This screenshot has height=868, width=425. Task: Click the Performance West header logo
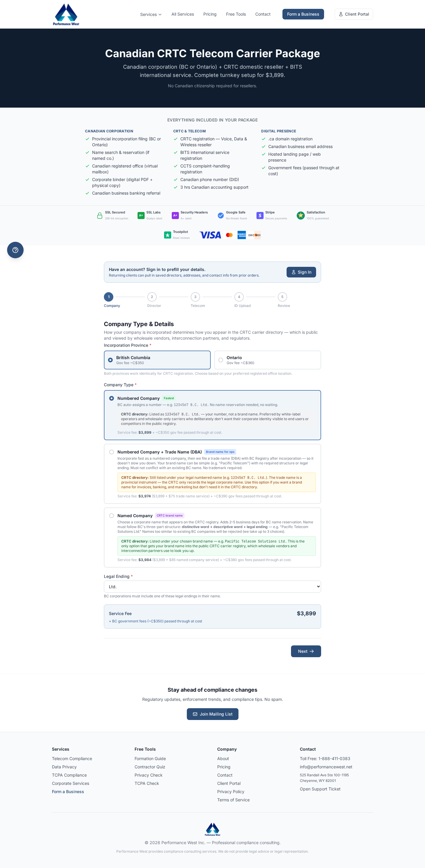[x=66, y=14]
